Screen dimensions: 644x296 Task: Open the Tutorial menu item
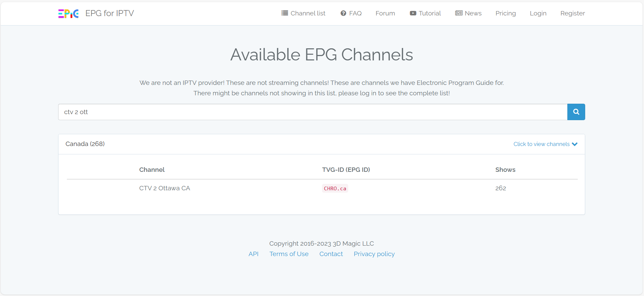coord(425,13)
